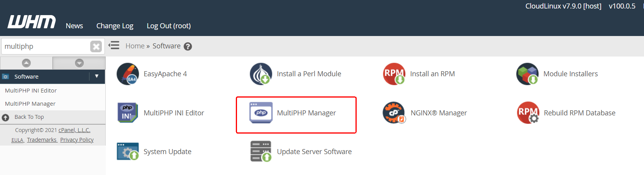Click the NGINX® Manager label
644x175 pixels.
pos(439,113)
